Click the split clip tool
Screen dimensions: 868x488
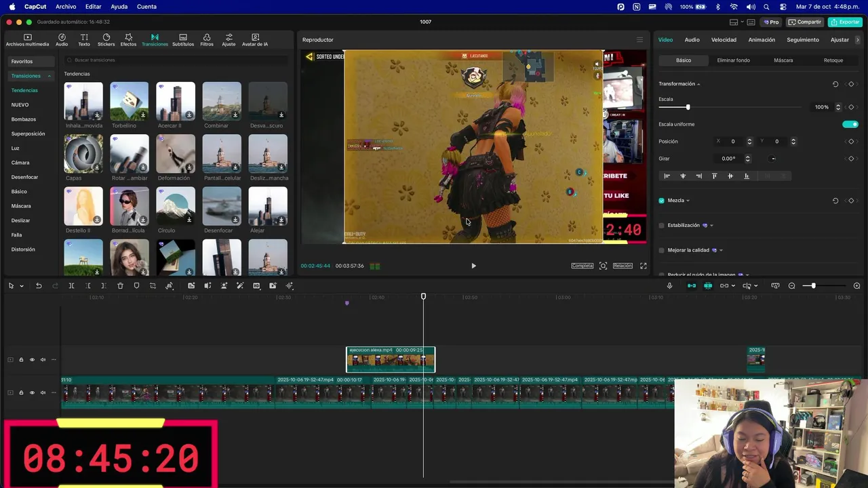[x=71, y=286]
